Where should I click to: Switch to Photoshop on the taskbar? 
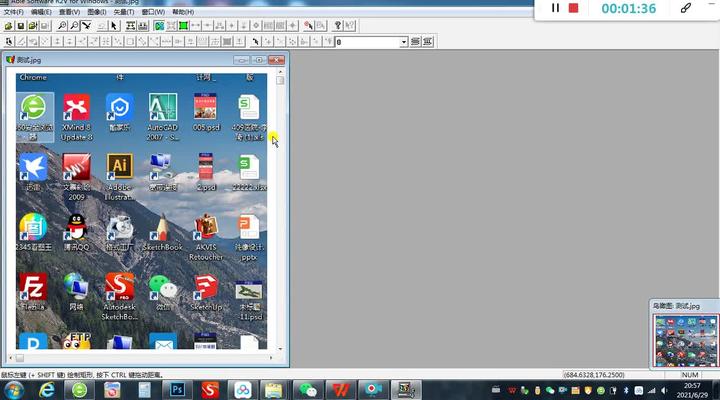pos(177,390)
